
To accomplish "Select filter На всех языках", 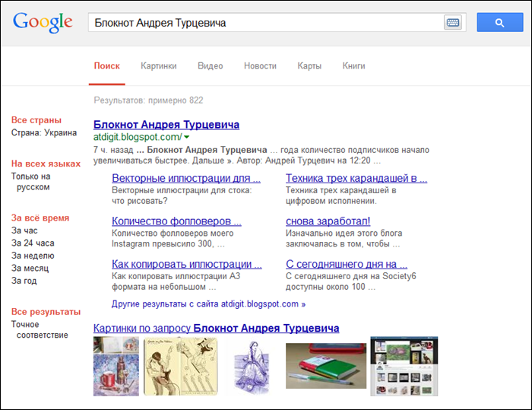I will click(x=46, y=164).
